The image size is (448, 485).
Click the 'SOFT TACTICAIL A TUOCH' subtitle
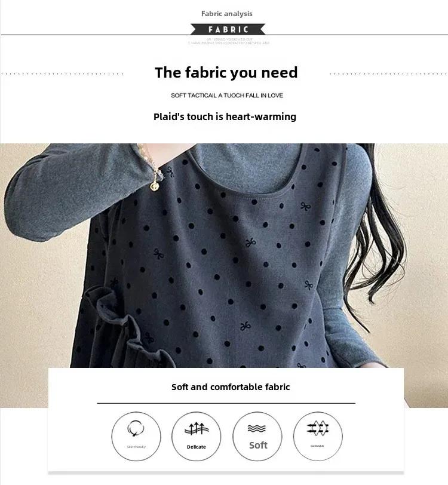(227, 96)
